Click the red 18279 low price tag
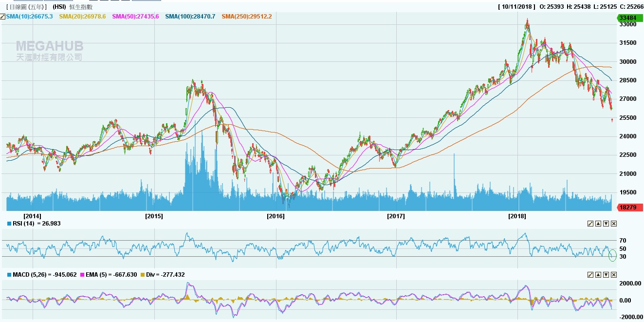 coord(630,208)
